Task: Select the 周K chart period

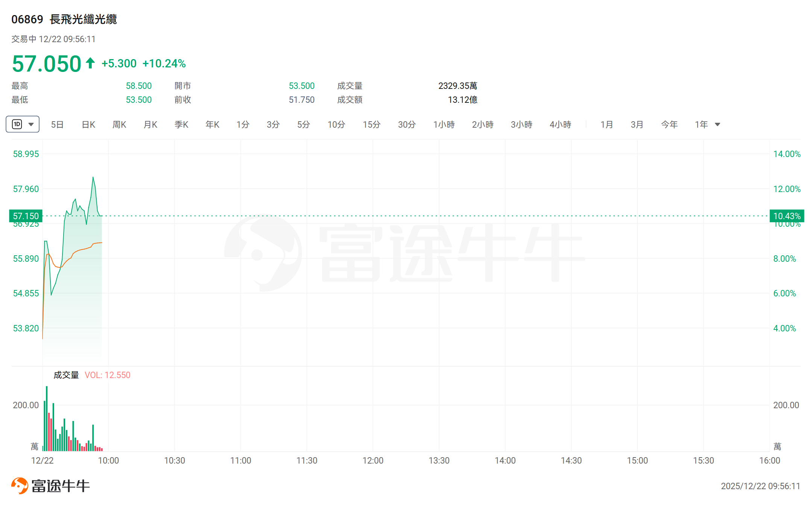Action: coord(119,125)
